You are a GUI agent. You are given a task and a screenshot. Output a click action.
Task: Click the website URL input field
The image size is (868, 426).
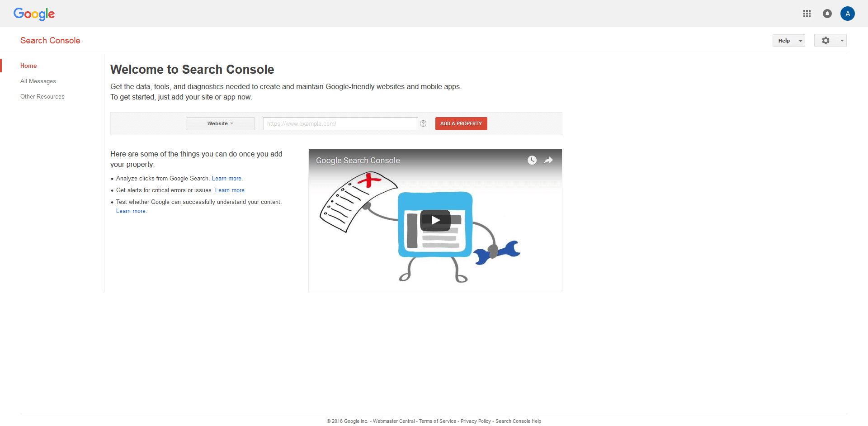click(340, 123)
